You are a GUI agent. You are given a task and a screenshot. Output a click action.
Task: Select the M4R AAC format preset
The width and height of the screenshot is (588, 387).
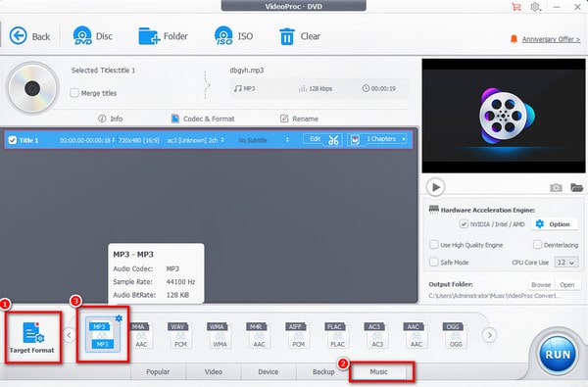point(259,335)
